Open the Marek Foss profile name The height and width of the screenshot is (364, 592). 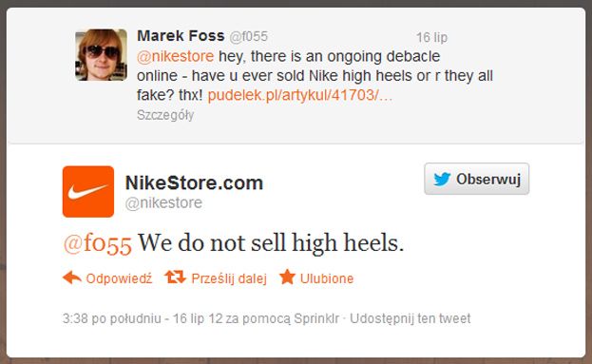click(x=181, y=36)
